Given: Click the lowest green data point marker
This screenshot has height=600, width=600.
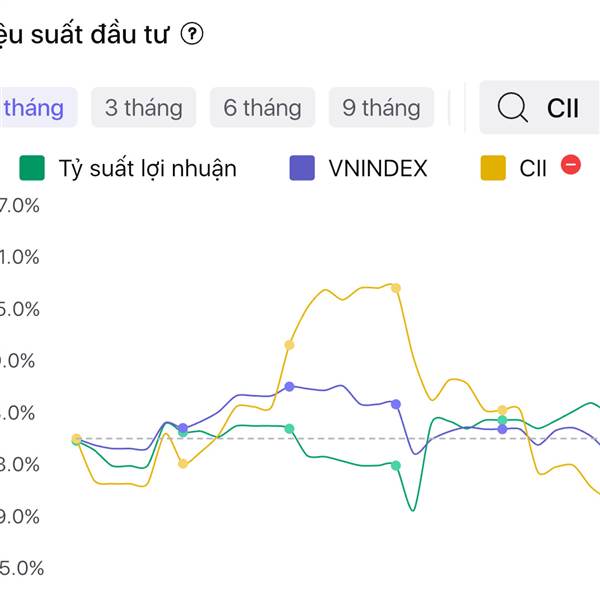Looking at the screenshot, I should click(x=396, y=465).
